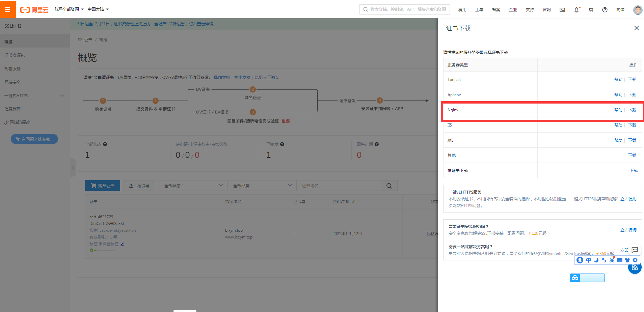Image resolution: width=644 pixels, height=312 pixels.
Task: Edit the certificate tag pencil icon
Action: pos(123,244)
